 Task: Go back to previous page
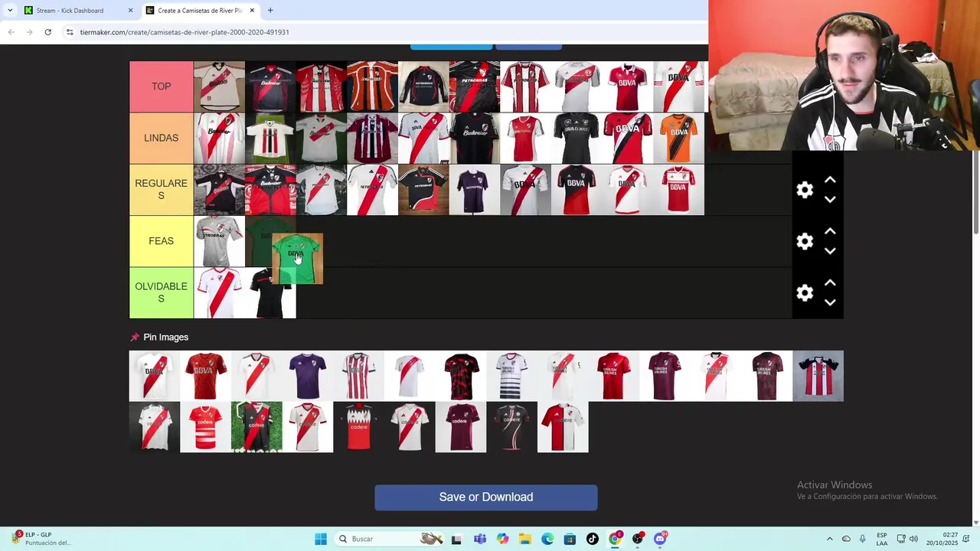(11, 32)
